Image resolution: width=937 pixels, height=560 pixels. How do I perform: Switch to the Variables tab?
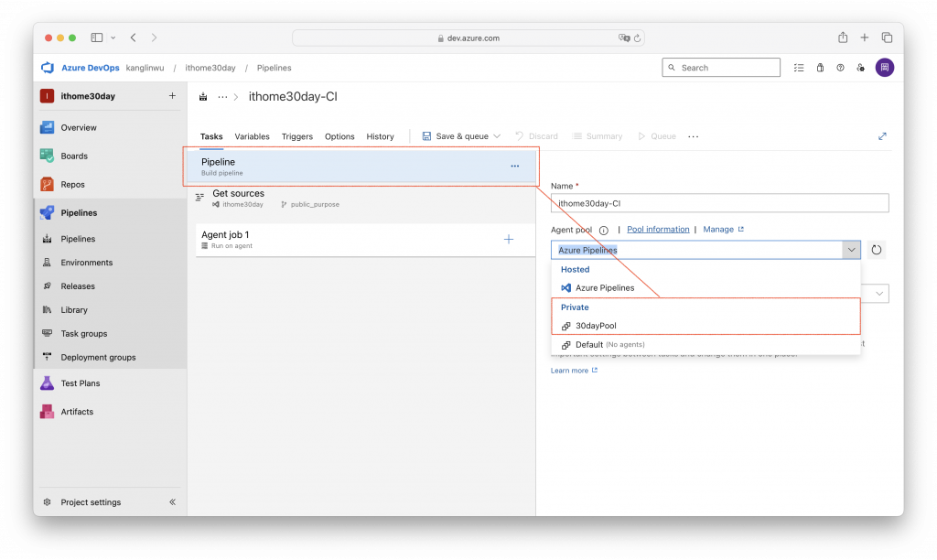[253, 136]
